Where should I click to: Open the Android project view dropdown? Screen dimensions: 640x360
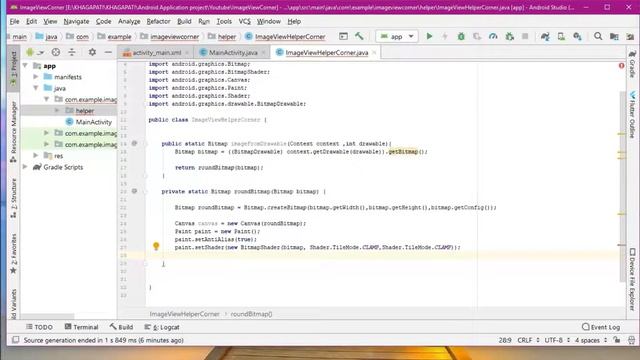coord(35,52)
